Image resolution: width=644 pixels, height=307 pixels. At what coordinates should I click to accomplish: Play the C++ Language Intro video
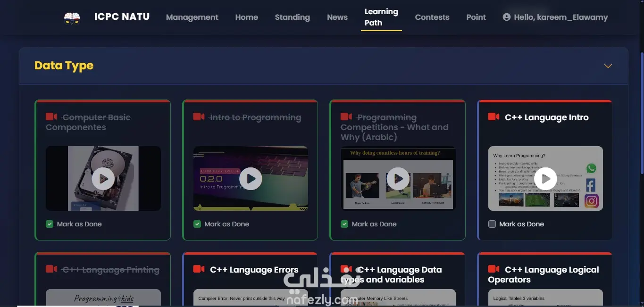pyautogui.click(x=545, y=179)
